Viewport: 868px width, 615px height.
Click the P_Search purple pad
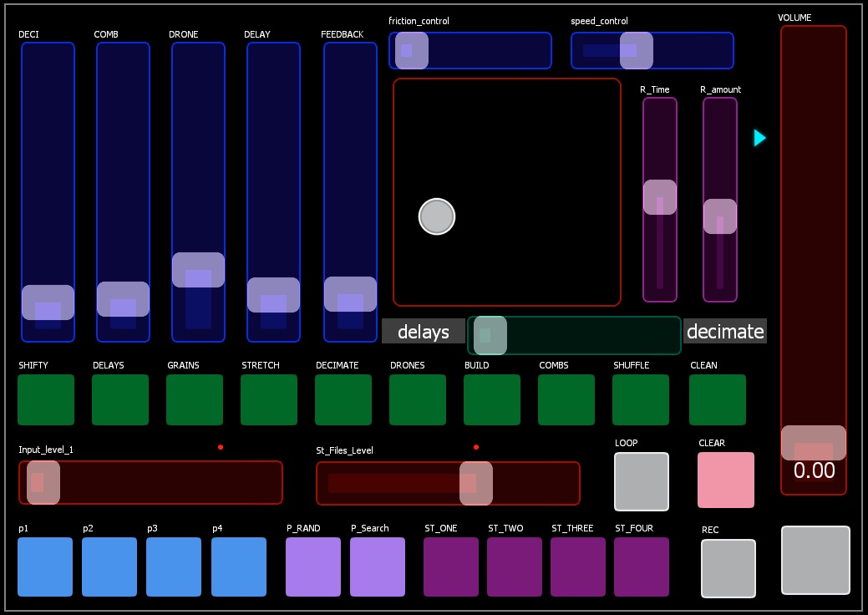point(378,567)
